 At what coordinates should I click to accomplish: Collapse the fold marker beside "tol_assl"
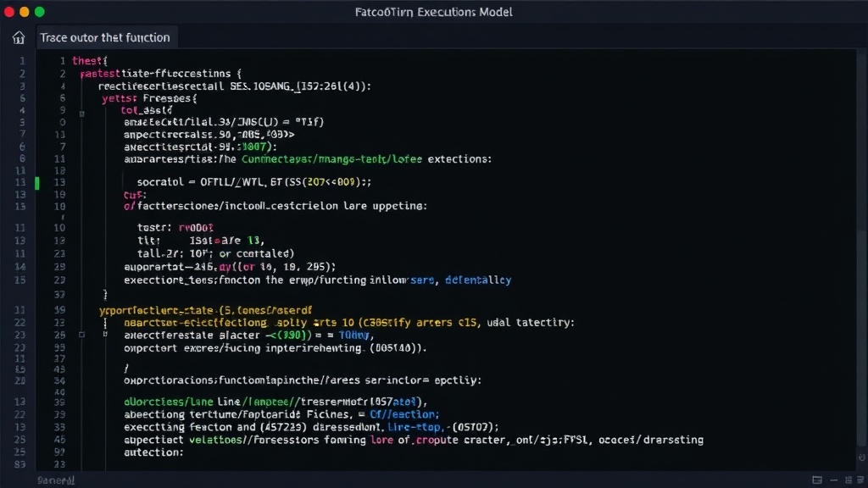[81, 114]
